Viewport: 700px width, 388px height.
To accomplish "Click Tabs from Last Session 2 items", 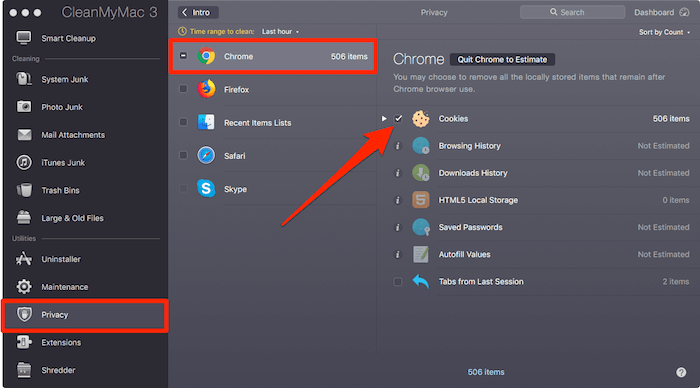I will click(x=675, y=282).
